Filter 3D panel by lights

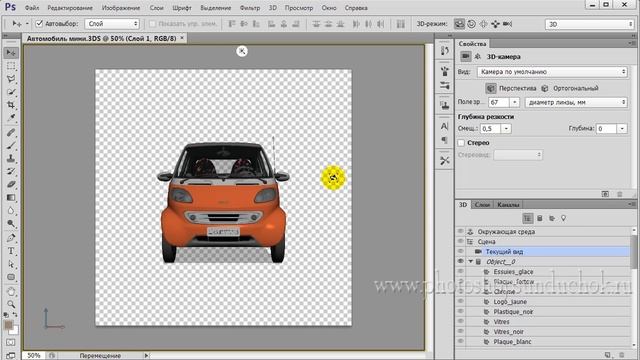pos(564,218)
